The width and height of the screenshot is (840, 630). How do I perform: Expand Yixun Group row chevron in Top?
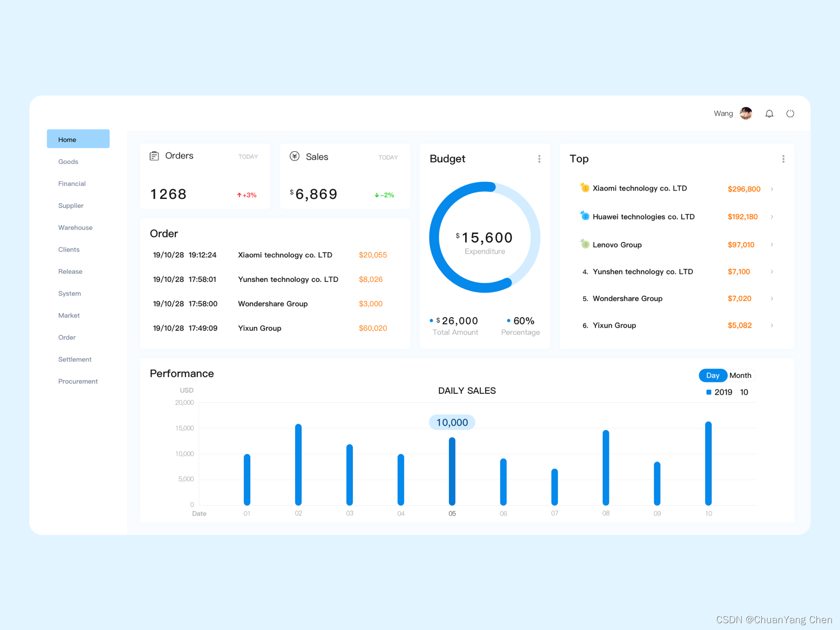[x=772, y=325]
